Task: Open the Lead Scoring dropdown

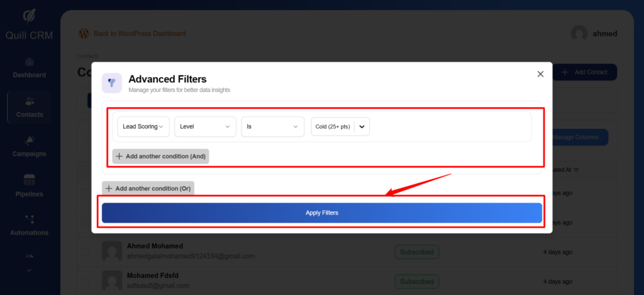Action: pos(143,127)
